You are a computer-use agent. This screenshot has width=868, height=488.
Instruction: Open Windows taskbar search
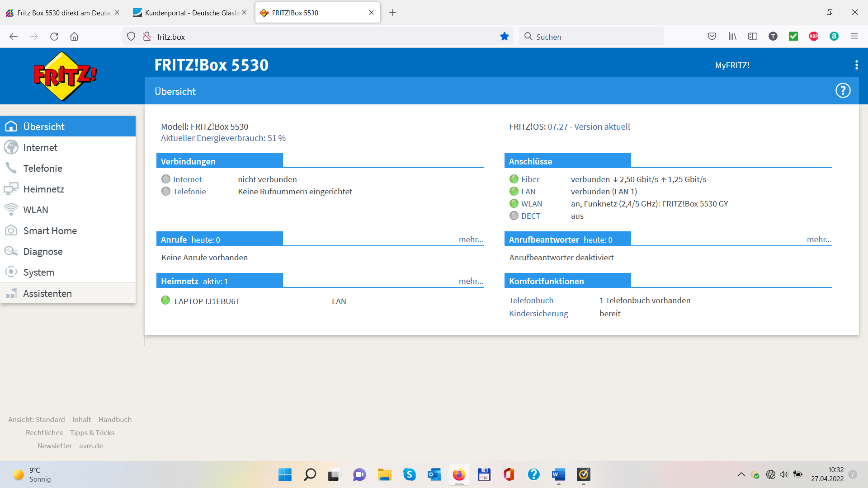pos(310,475)
